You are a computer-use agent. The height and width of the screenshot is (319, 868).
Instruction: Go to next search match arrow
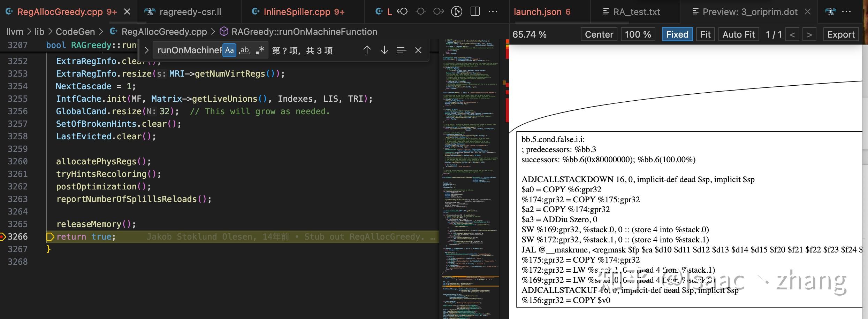point(384,50)
